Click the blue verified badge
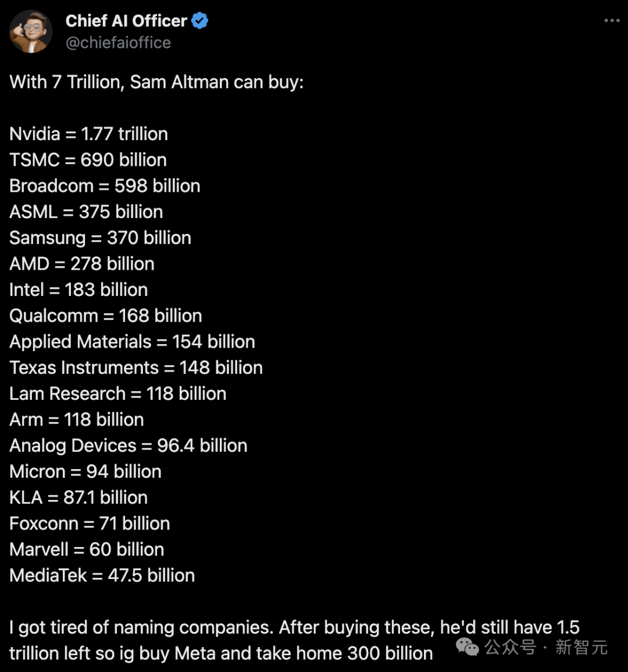The height and width of the screenshot is (672, 628). 200,20
